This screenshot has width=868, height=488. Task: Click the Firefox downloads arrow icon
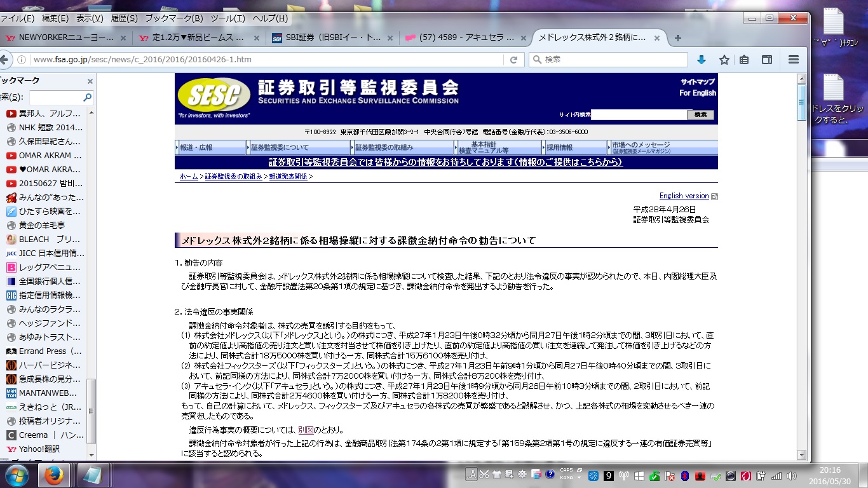click(702, 60)
